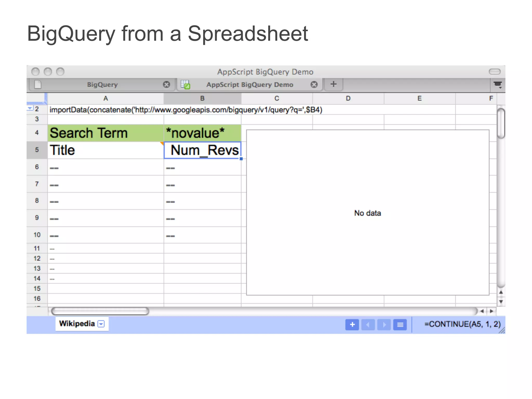Viewport: 532px width, 399px height.
Task: Select the Search Term cell
Action: (x=105, y=133)
